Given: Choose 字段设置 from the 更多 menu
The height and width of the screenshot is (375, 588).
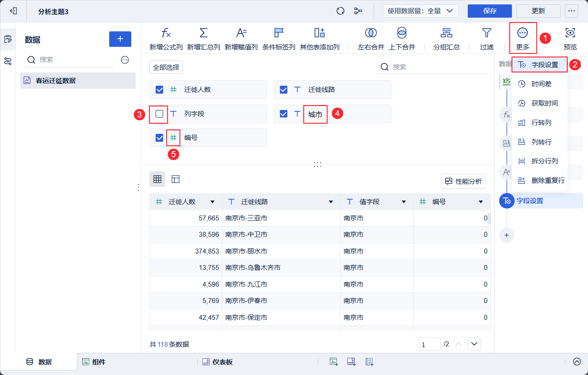Looking at the screenshot, I should click(x=540, y=64).
